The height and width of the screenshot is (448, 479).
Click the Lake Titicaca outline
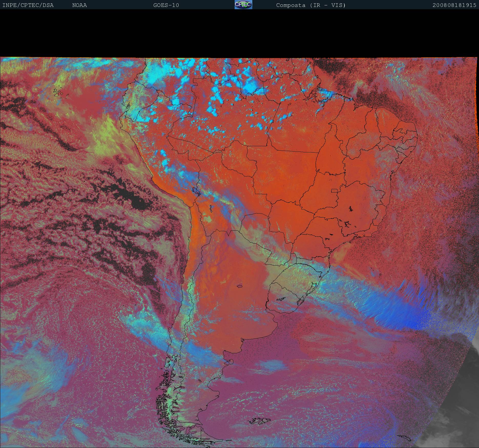(196, 191)
